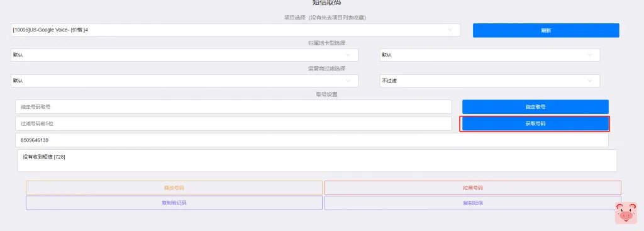Click the chevron arrow of 不过滤 dropdown
The image size is (644, 231).
(590, 81)
